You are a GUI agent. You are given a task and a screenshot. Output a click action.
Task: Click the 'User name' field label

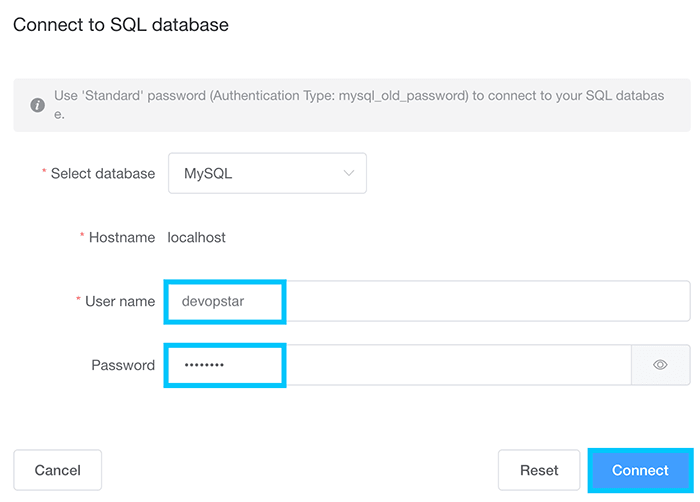(x=121, y=301)
